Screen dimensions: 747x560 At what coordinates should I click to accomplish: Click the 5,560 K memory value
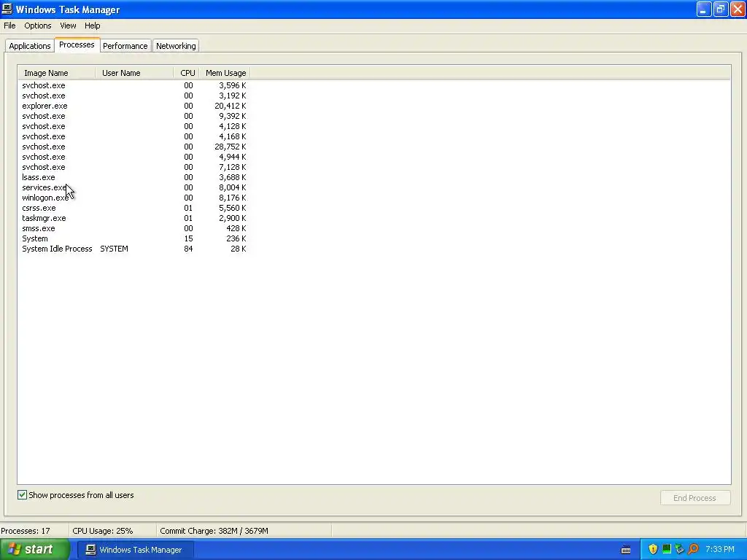click(x=233, y=208)
